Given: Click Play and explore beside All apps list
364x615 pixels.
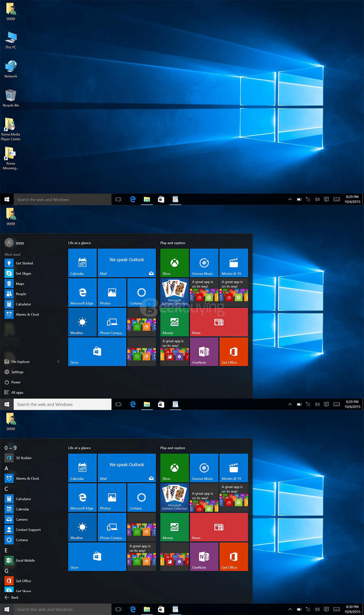Looking at the screenshot, I should (x=173, y=448).
